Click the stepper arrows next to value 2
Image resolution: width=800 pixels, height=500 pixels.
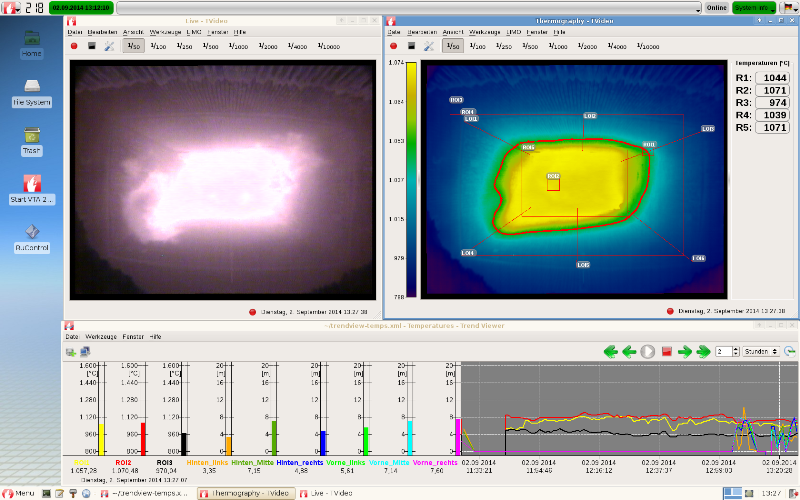(x=735, y=352)
